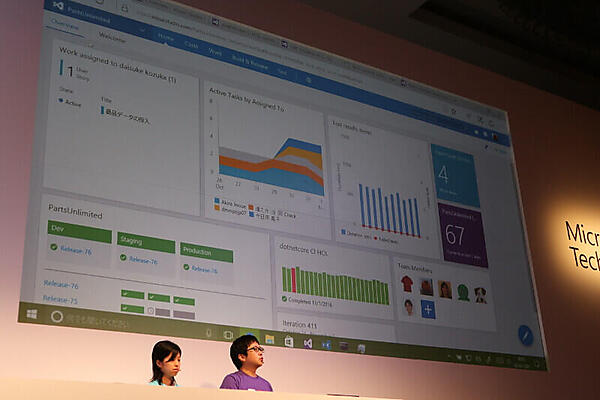Click Completed 11/1/2016 build status text
This screenshot has height=400, width=600.
click(310, 301)
